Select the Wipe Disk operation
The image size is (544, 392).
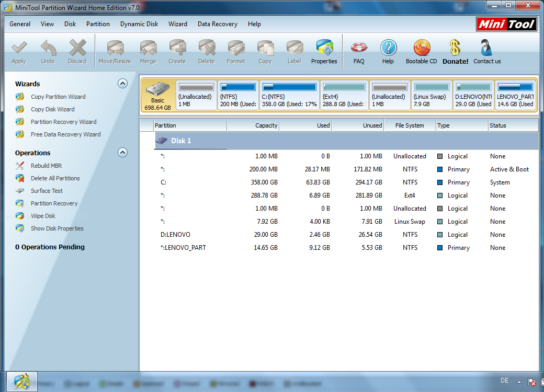43,215
